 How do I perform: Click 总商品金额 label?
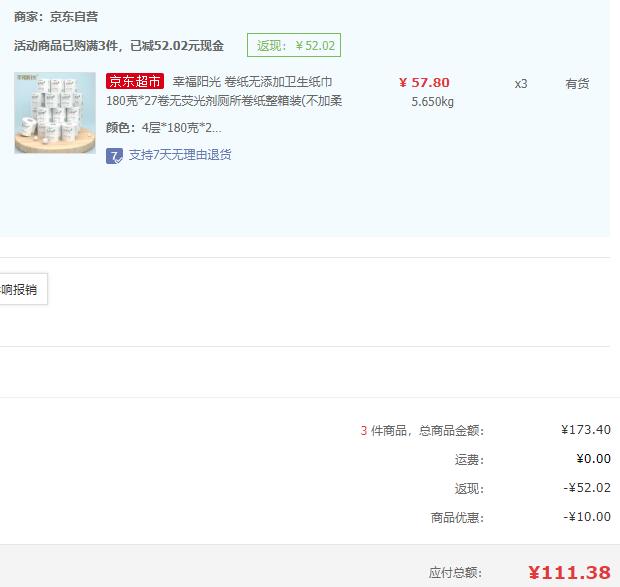(x=452, y=430)
